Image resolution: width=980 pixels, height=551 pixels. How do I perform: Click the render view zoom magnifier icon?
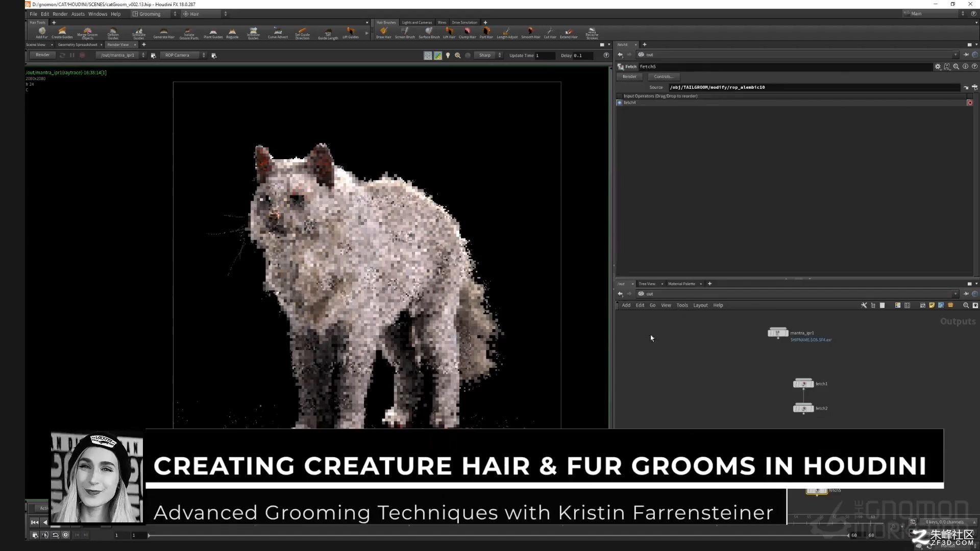(x=458, y=55)
